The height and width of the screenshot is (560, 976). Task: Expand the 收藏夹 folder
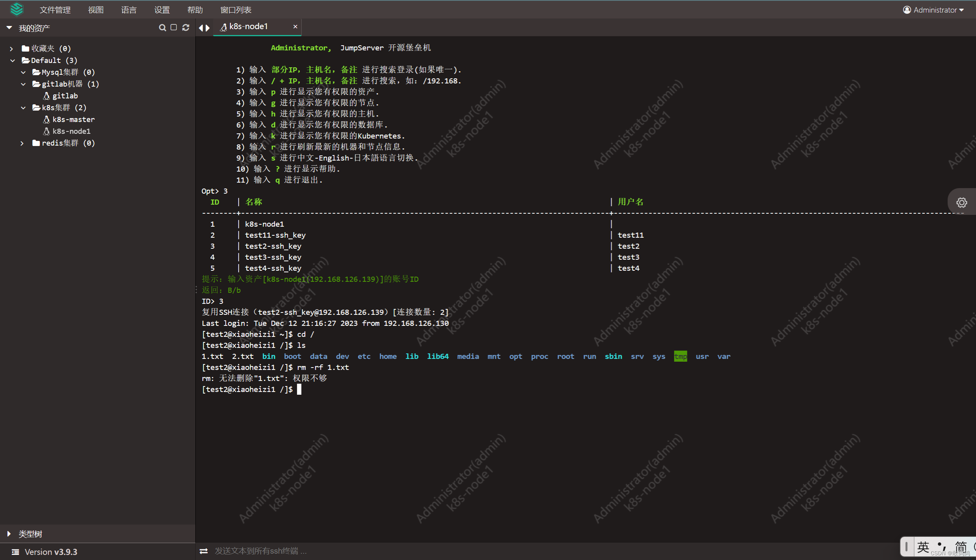pyautogui.click(x=11, y=48)
